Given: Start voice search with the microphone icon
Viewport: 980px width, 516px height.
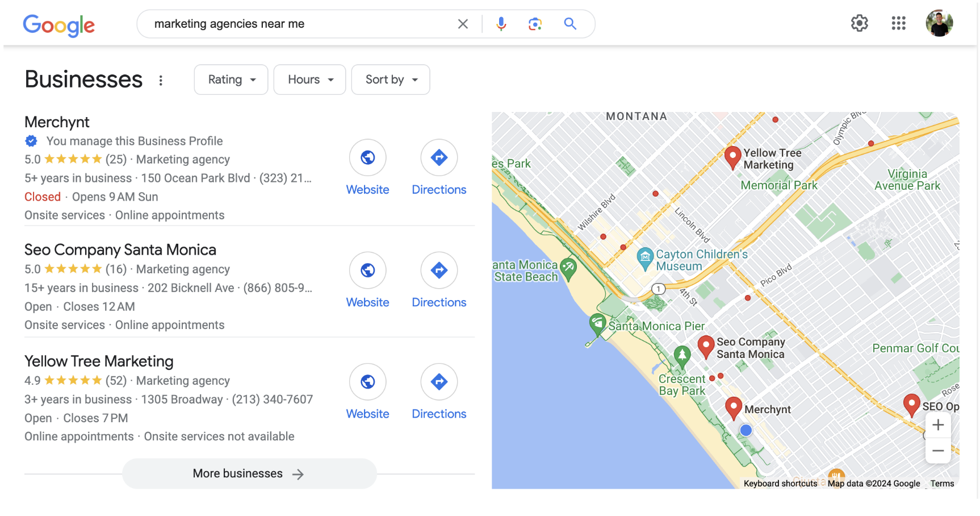Looking at the screenshot, I should pyautogui.click(x=501, y=24).
